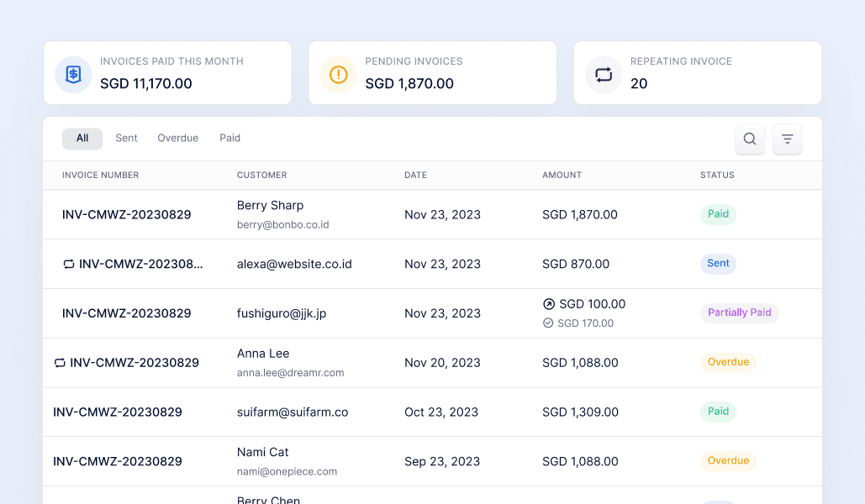The height and width of the screenshot is (504, 865).
Task: Click amount SGD 870.00
Action: (x=576, y=264)
